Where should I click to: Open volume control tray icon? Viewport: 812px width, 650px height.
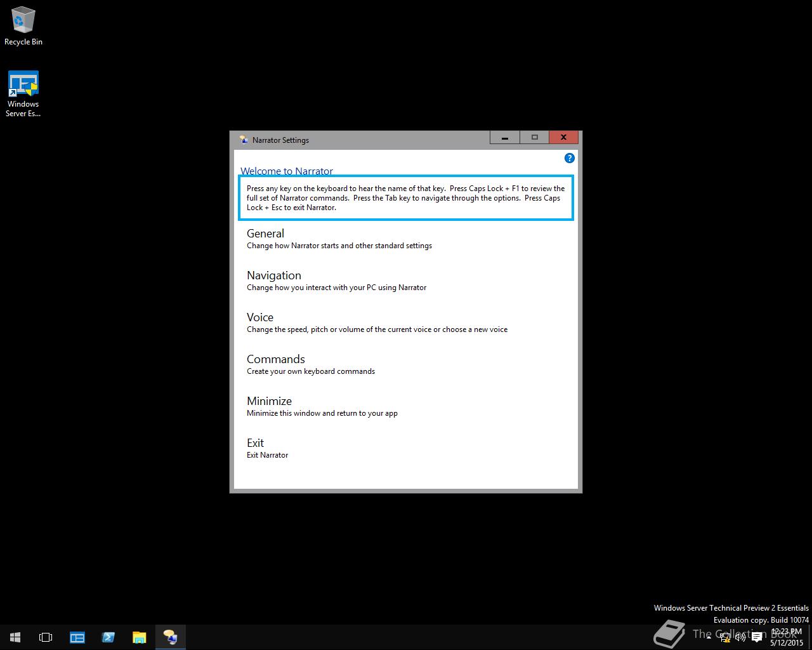tap(740, 637)
